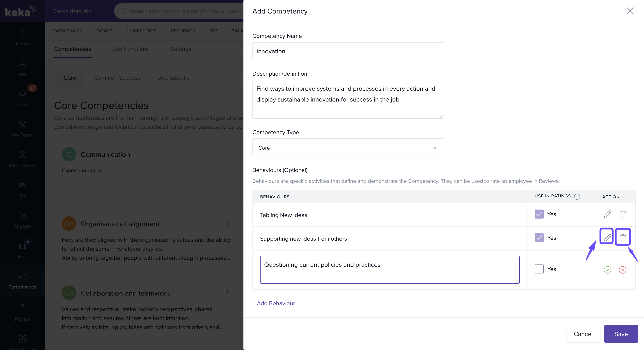The height and width of the screenshot is (350, 644).
Task: Switch to the Job Functions tab
Action: pos(131,49)
